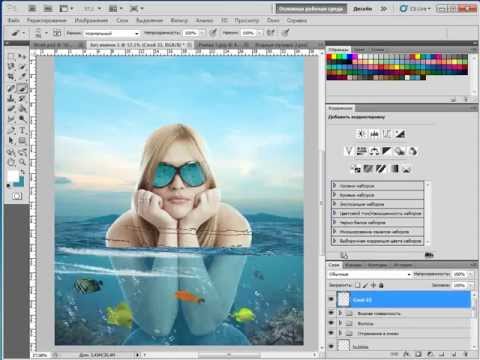Hide the selected blue-highlighted layer
480x360 pixels.
(331, 299)
